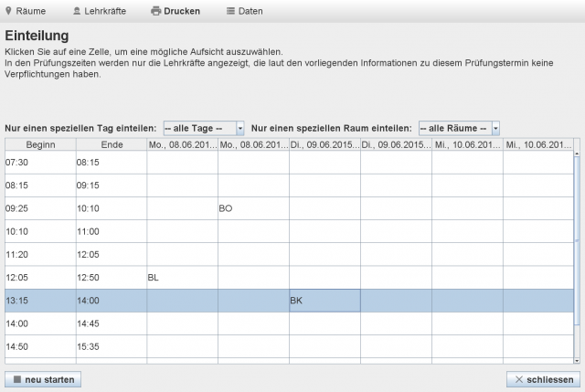585x392 pixels.
Task: Select the Daten tab
Action: click(x=250, y=11)
